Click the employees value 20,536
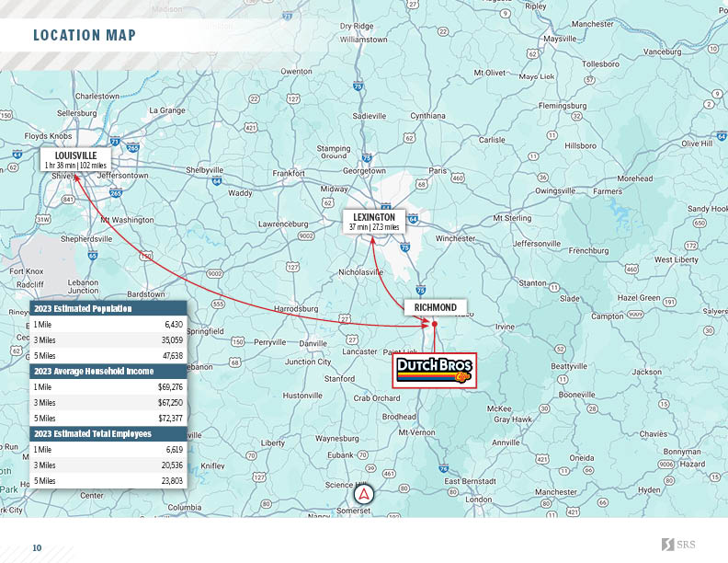This screenshot has width=728, height=563. (172, 465)
